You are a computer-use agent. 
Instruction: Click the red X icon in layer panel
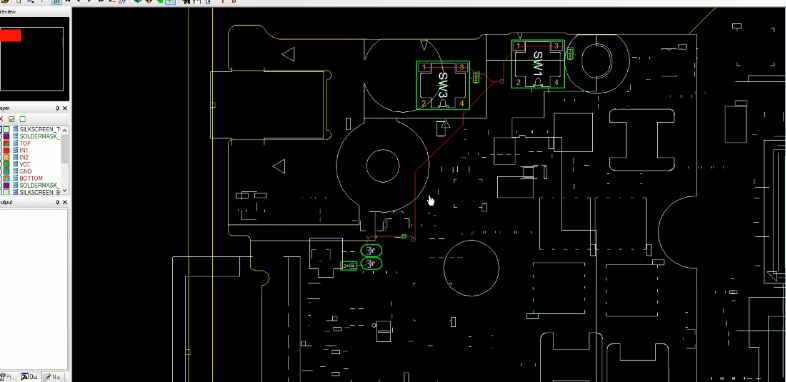pyautogui.click(x=2, y=119)
